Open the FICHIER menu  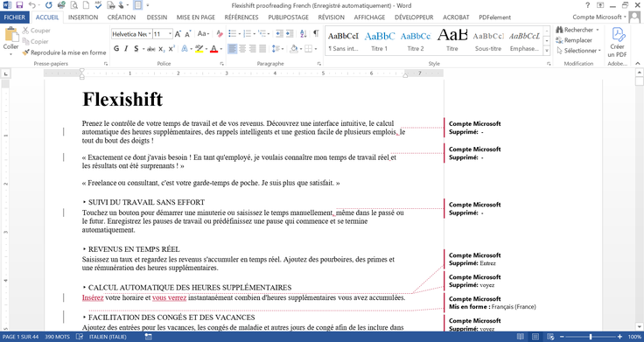click(15, 17)
